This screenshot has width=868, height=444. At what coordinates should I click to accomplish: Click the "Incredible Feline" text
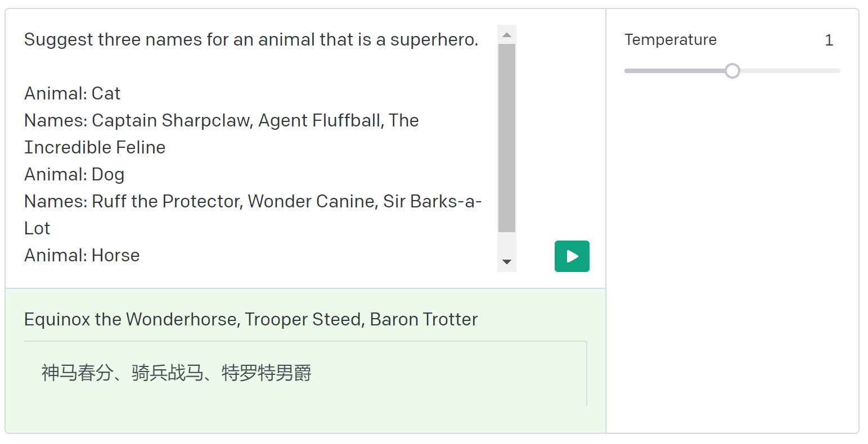point(95,147)
